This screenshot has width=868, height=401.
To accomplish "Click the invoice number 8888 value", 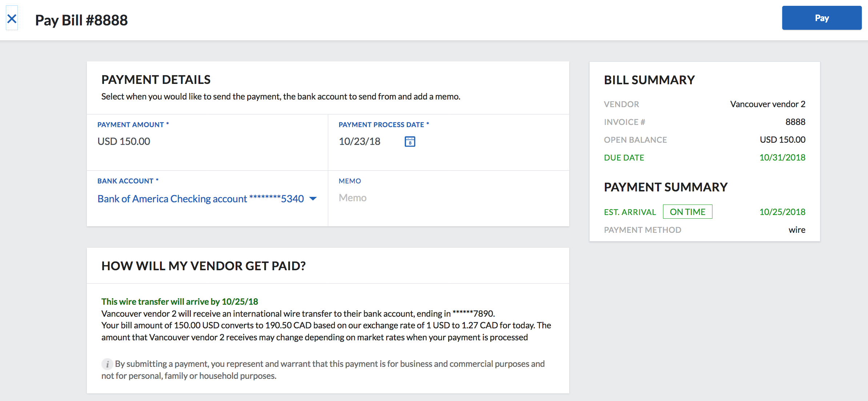I will 795,122.
